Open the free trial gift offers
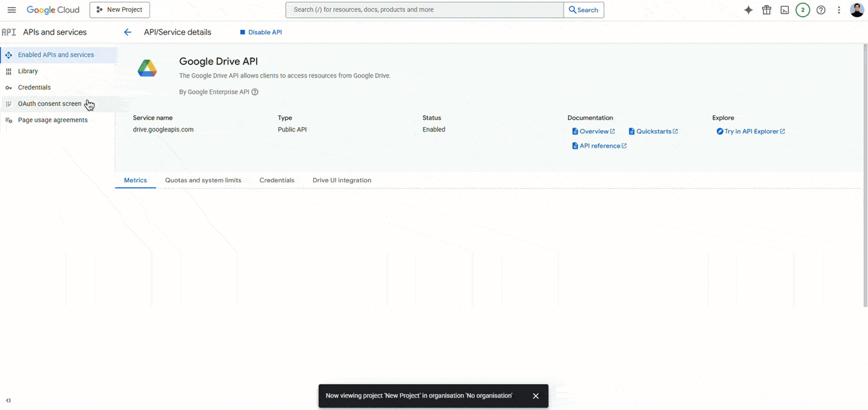This screenshot has height=410, width=868. [x=766, y=9]
